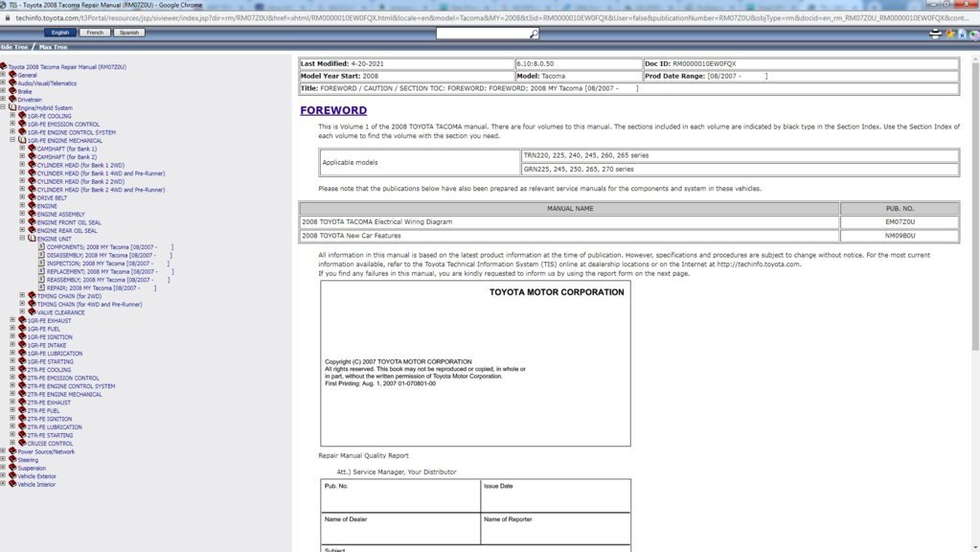Viewport: 980px width, 552px height.
Task: Click the blue star bookmark icon
Action: tap(962, 34)
